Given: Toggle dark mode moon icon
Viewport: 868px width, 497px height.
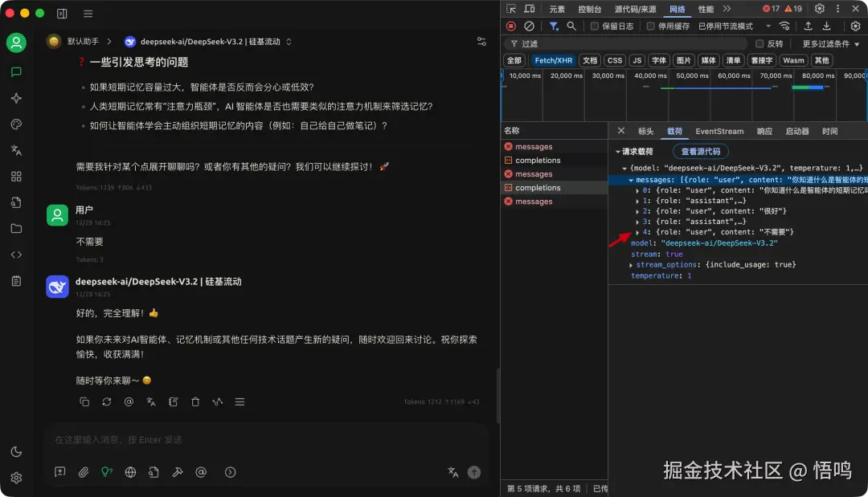Looking at the screenshot, I should pos(16,452).
